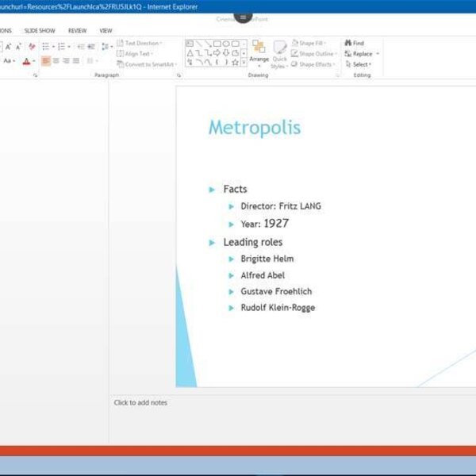Choose the Rounded Rectangle shape

pos(236,44)
